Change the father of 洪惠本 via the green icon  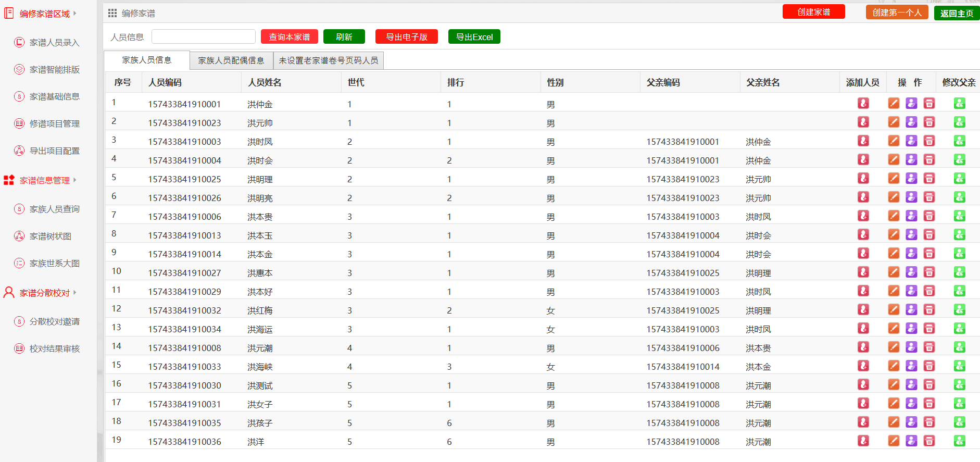960,272
